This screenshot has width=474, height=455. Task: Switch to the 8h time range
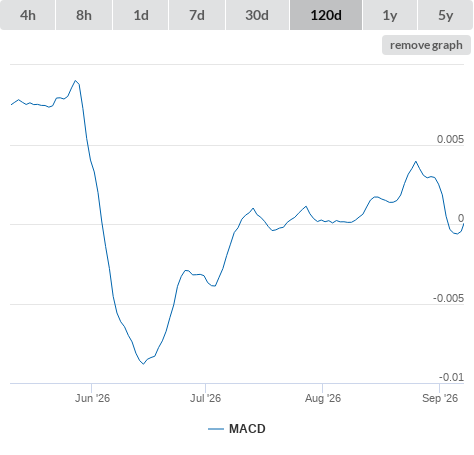coord(84,15)
